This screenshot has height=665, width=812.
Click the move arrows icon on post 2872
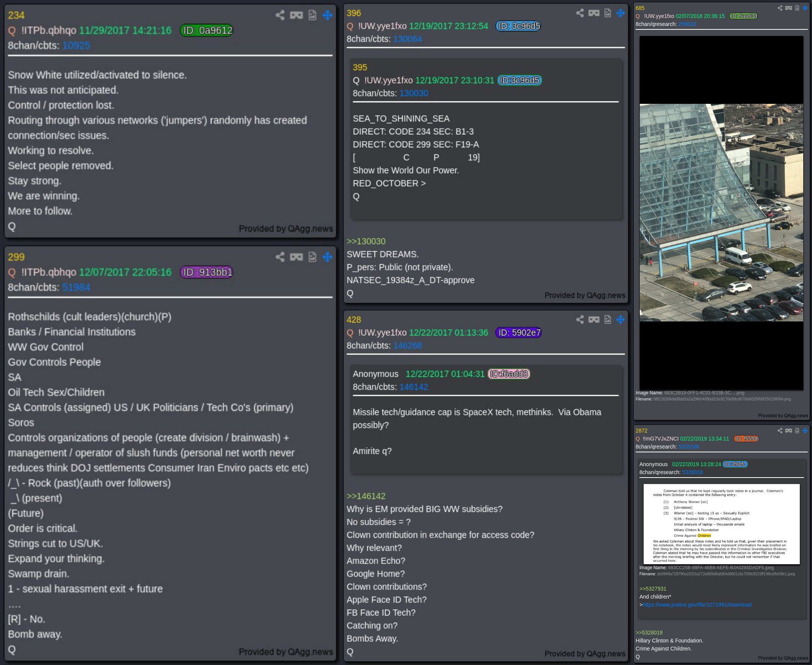click(x=805, y=431)
